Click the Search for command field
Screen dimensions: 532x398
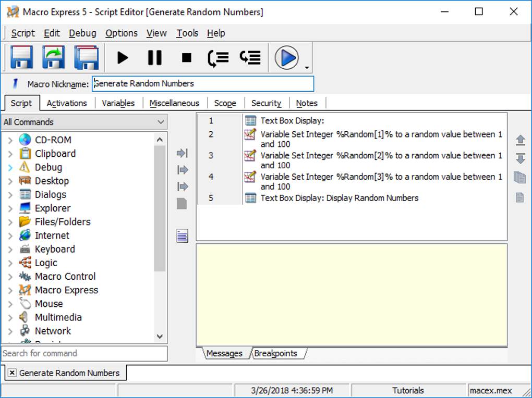84,354
